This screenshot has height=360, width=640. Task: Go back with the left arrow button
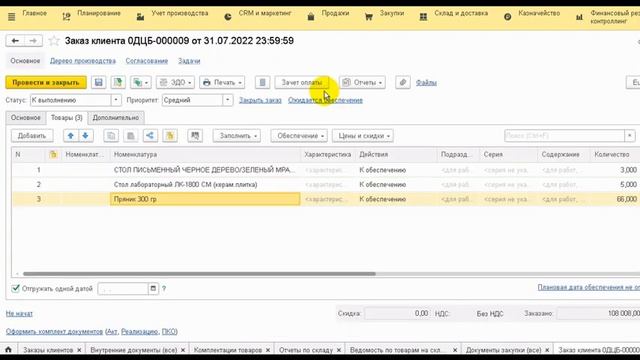click(15, 41)
